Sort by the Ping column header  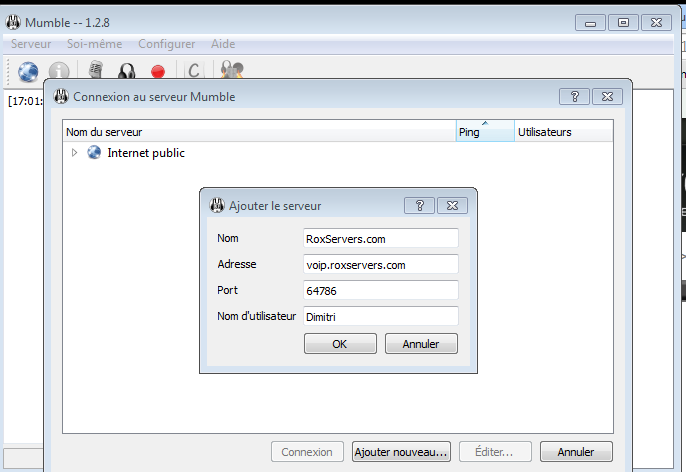[x=485, y=131]
